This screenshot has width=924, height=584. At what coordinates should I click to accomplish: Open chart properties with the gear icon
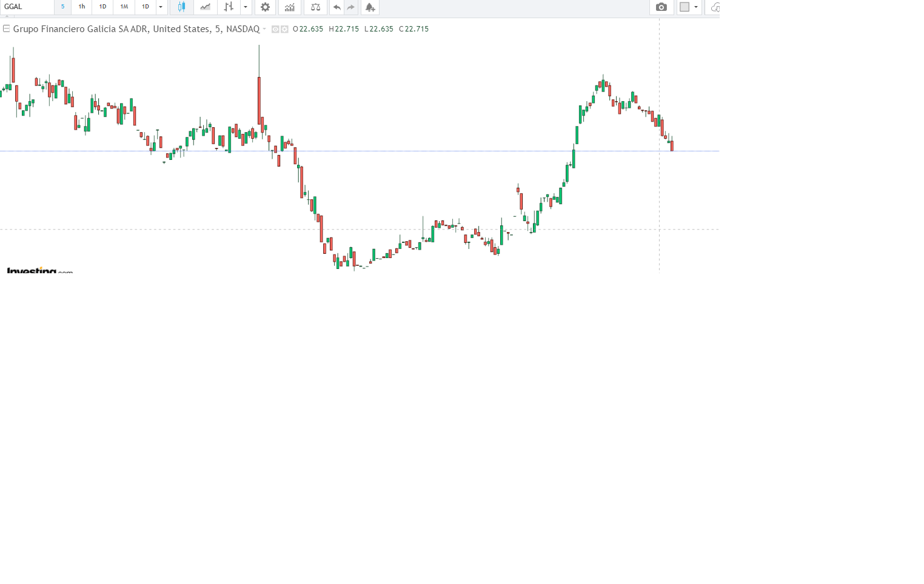tap(265, 7)
